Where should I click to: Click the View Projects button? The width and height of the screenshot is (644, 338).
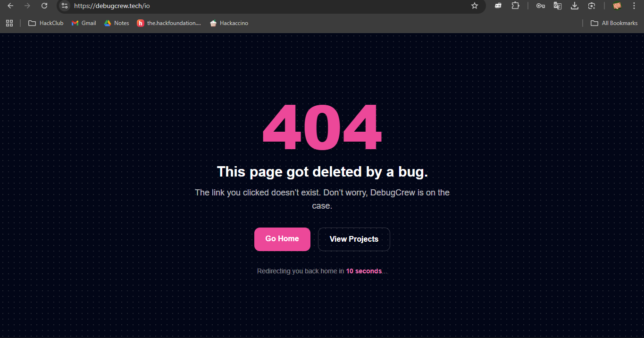pos(354,239)
